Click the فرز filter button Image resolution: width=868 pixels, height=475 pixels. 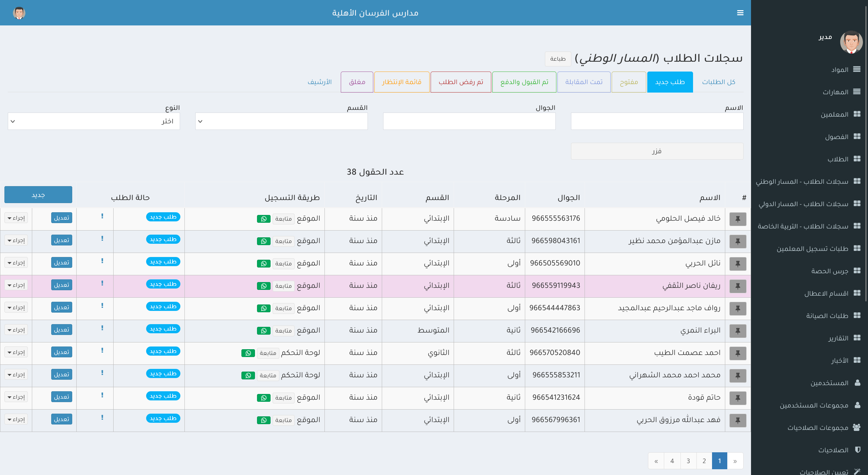coord(657,151)
